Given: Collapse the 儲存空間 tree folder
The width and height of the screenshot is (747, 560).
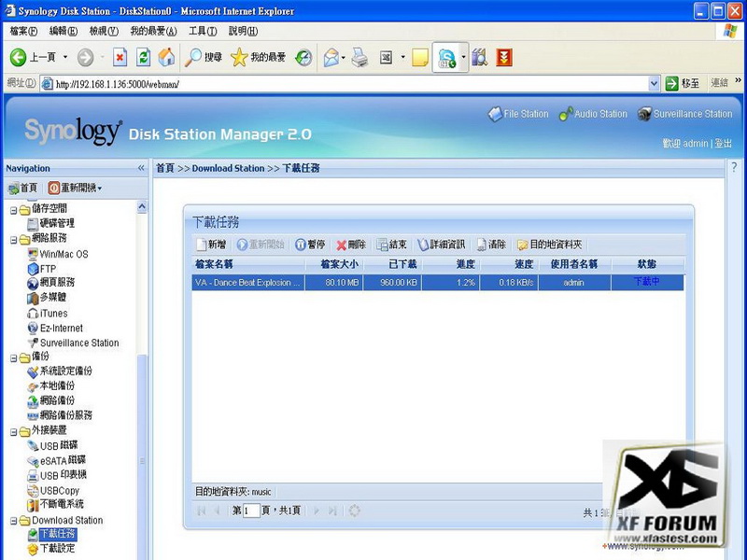Looking at the screenshot, I should pyautogui.click(x=14, y=210).
